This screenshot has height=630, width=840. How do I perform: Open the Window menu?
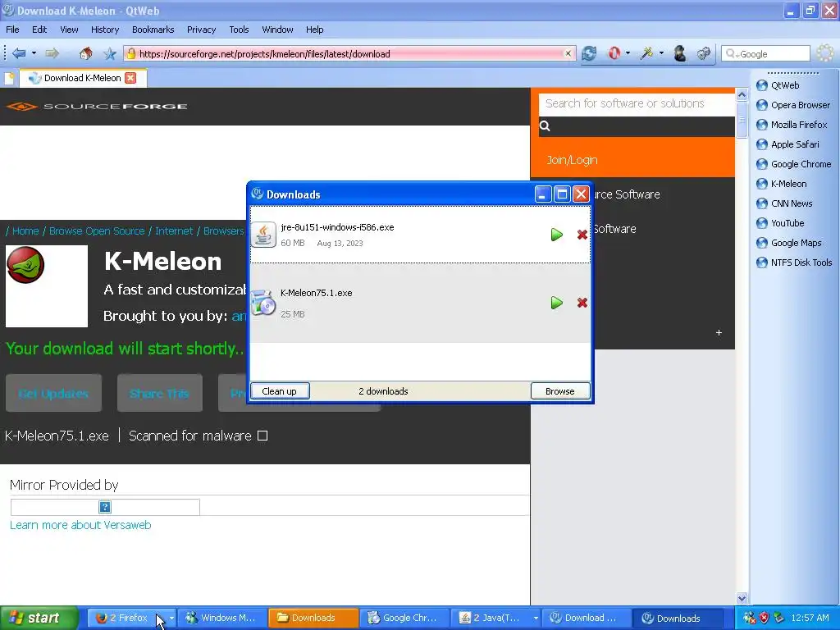[277, 30]
